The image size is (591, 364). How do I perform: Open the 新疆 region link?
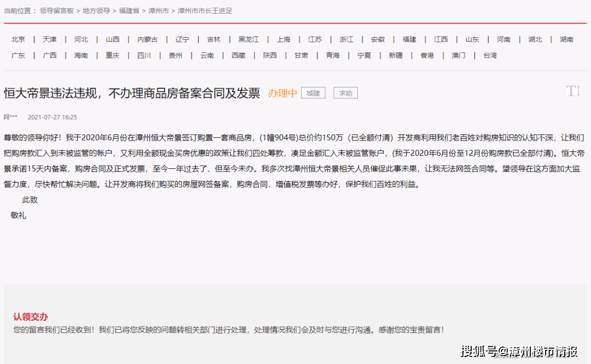point(396,55)
